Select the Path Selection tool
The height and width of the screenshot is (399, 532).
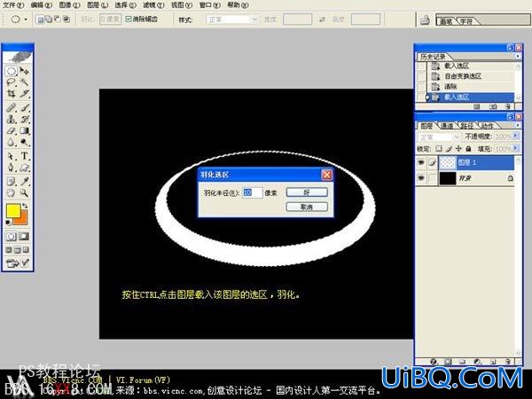pos(11,156)
